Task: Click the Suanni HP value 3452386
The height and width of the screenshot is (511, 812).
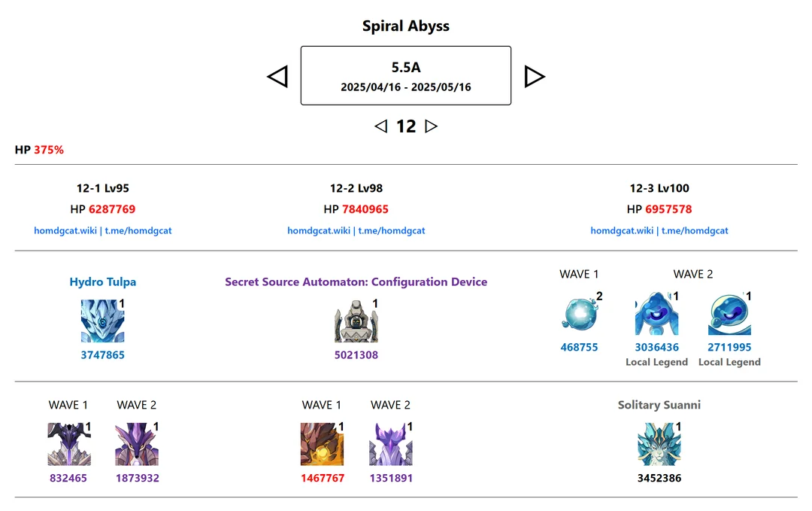Action: (659, 479)
